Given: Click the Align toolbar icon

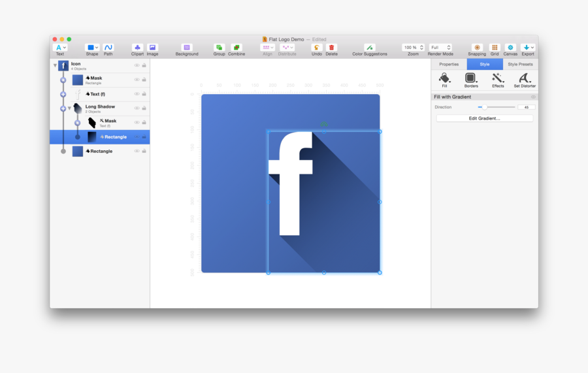Looking at the screenshot, I should pyautogui.click(x=266, y=48).
